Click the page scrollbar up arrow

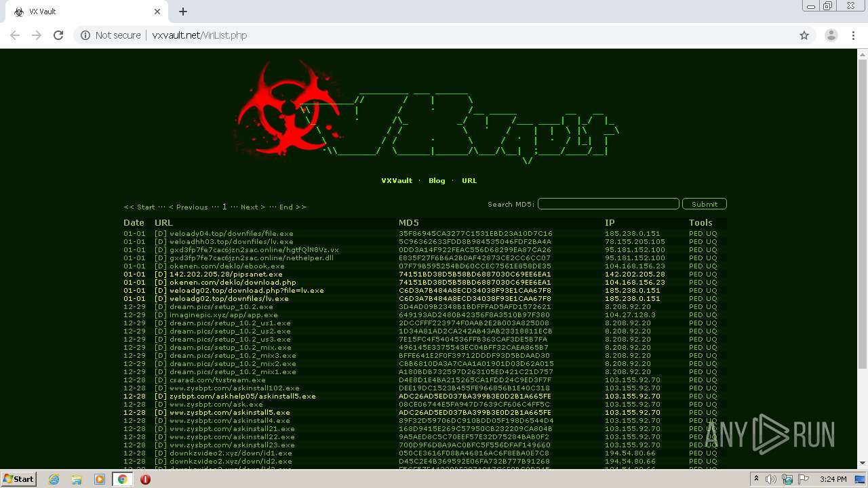pos(863,54)
